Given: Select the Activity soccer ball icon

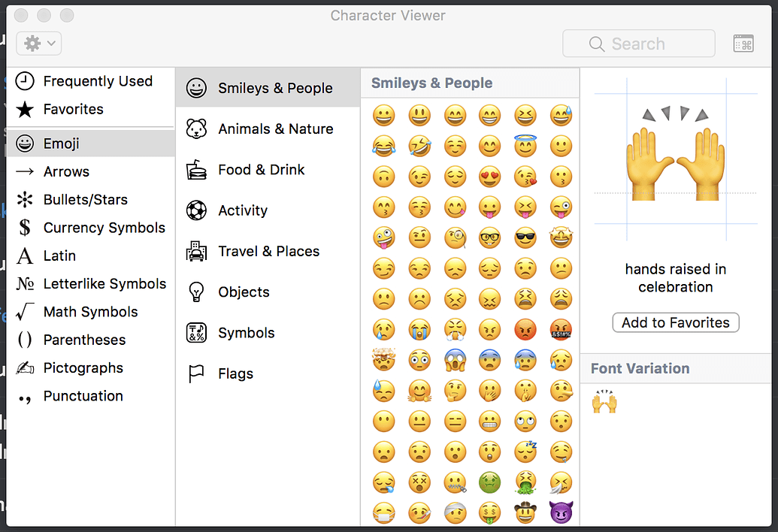Looking at the screenshot, I should click(196, 210).
